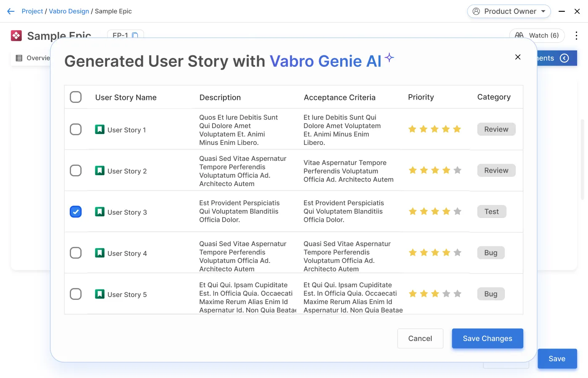This screenshot has height=378, width=588.
Task: Set User Story 4 priority star rating
Action: [x=435, y=253]
